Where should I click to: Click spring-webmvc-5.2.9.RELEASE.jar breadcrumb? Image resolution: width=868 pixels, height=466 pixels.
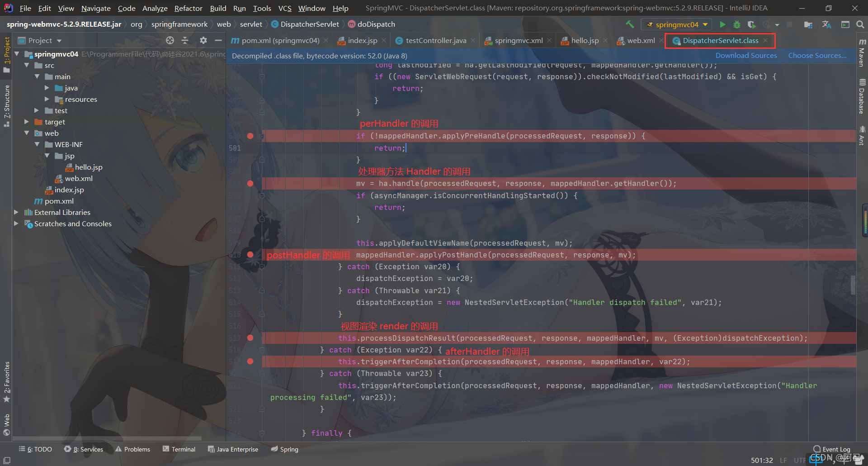(x=64, y=24)
